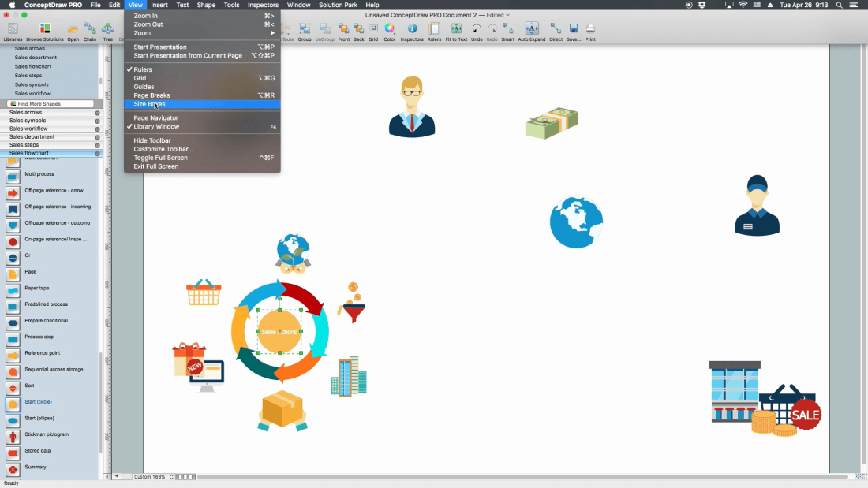Select the Stored data shape icon
Image resolution: width=868 pixels, height=488 pixels.
tap(13, 453)
